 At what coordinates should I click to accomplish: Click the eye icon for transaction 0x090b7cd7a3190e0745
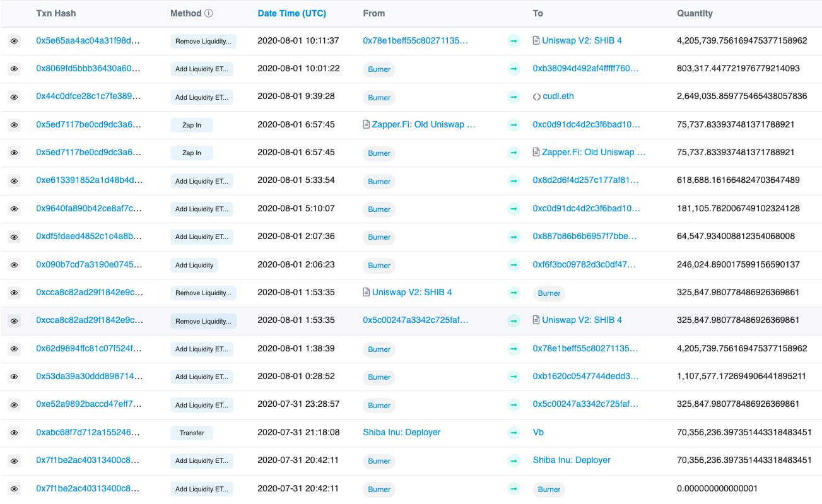coord(14,265)
